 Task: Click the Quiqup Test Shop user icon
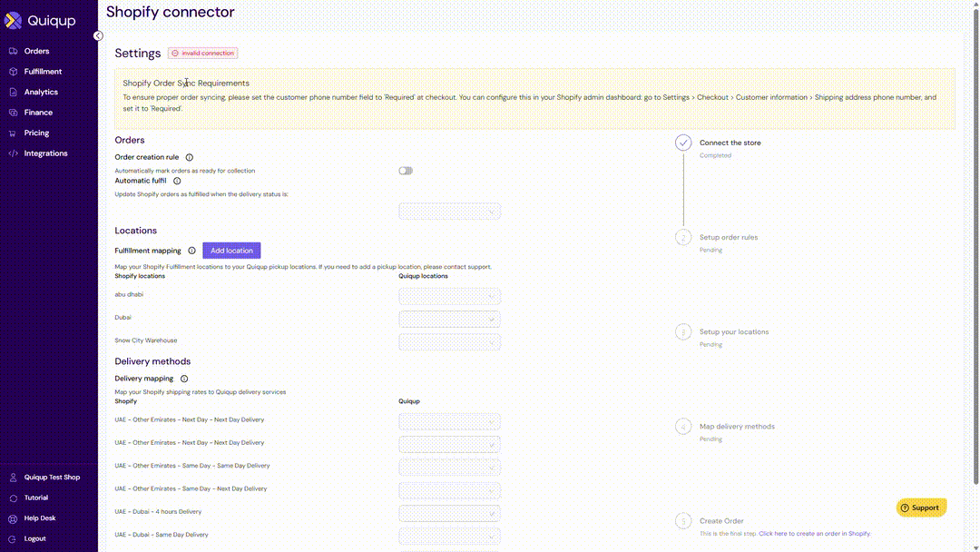[x=13, y=478]
